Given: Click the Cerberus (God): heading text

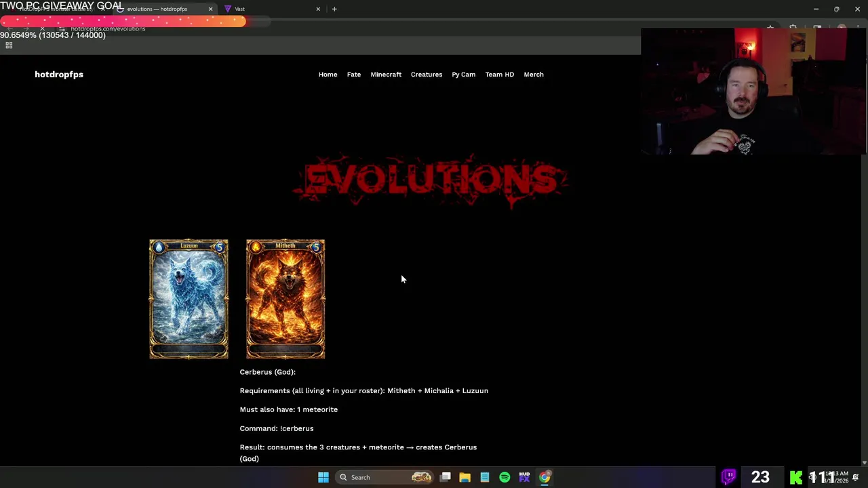Looking at the screenshot, I should (267, 372).
